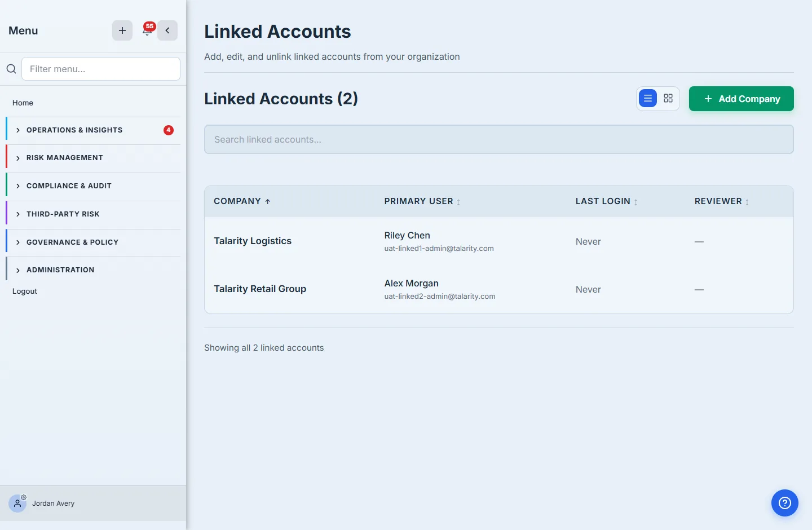Open notifications bell with 55 badge
This screenshot has height=530, width=812.
(x=147, y=30)
